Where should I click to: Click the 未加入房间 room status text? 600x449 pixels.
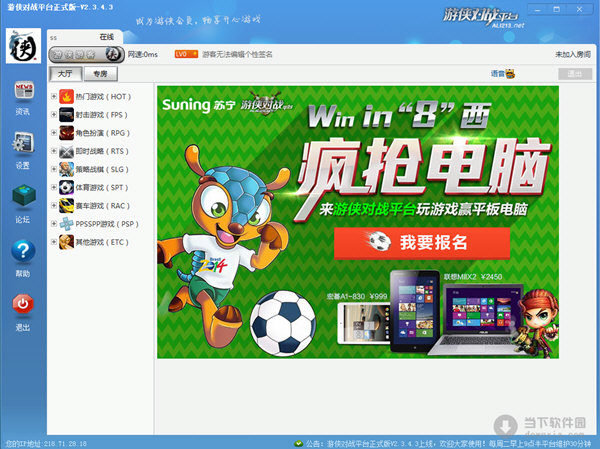573,55
